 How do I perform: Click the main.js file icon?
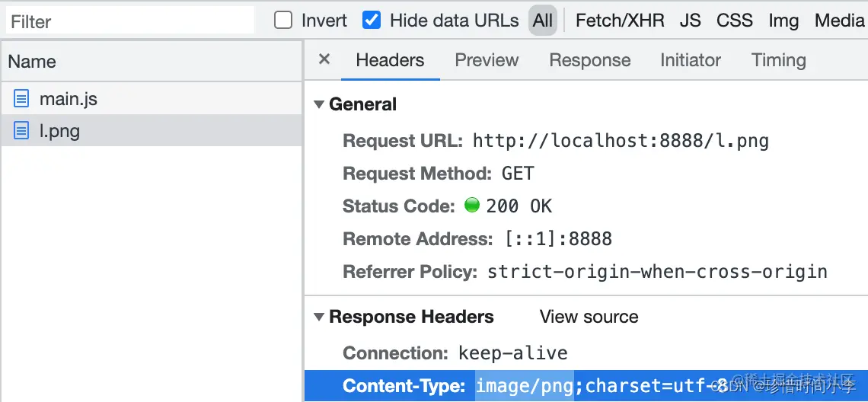[22, 99]
